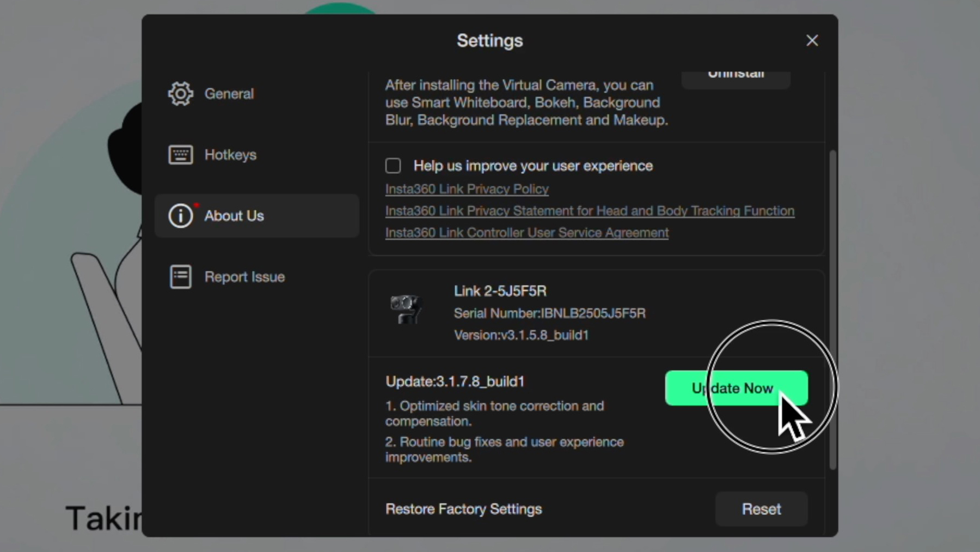
Task: Close the Settings dialog
Action: (x=812, y=40)
